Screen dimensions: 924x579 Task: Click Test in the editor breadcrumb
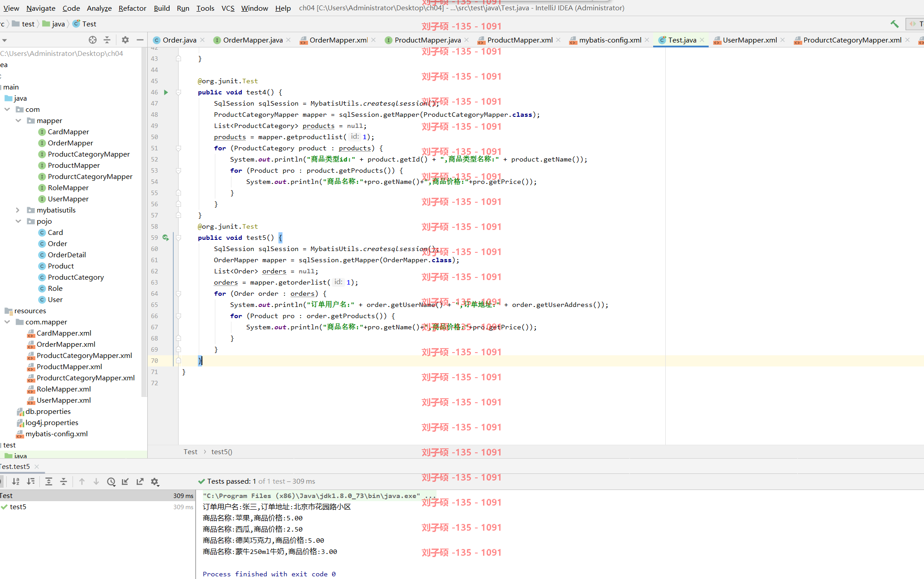tap(190, 451)
